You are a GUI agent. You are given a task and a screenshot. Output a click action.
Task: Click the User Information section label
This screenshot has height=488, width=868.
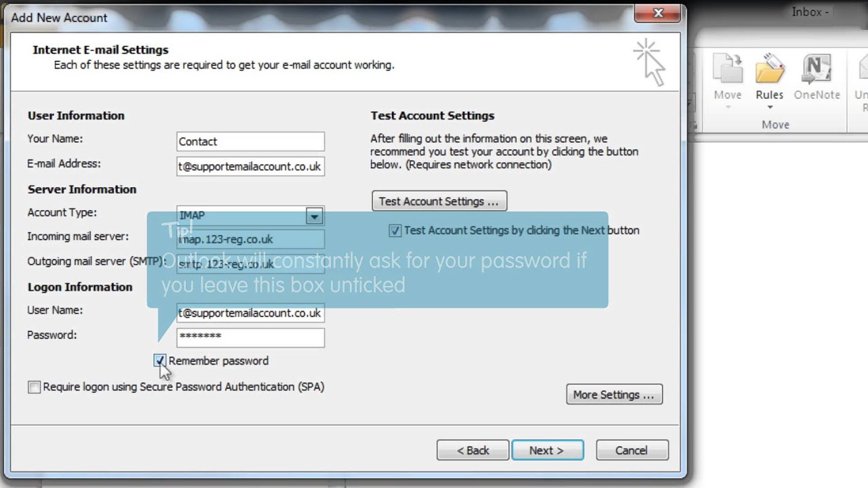(76, 115)
